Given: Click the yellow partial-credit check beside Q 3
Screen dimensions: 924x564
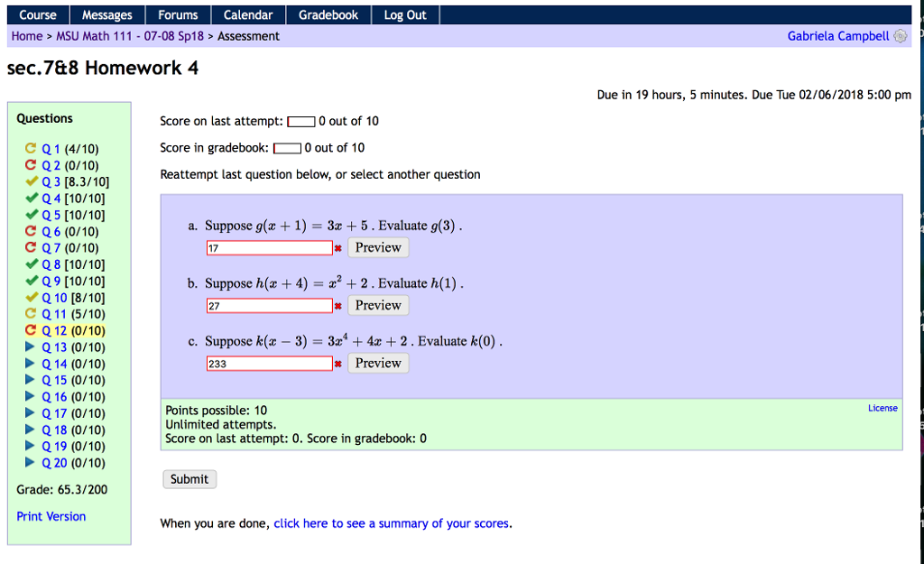Looking at the screenshot, I should click(32, 181).
